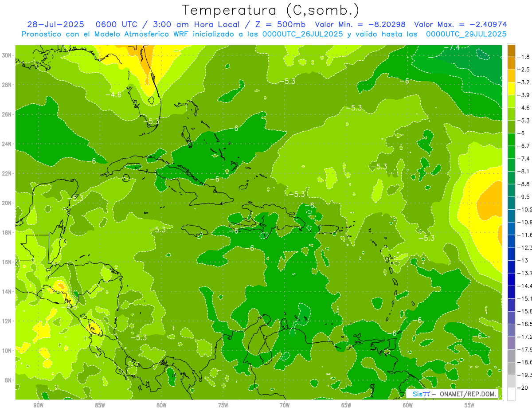Pick the yellow swatch between -3.2 and -3.9

[x=511, y=89]
